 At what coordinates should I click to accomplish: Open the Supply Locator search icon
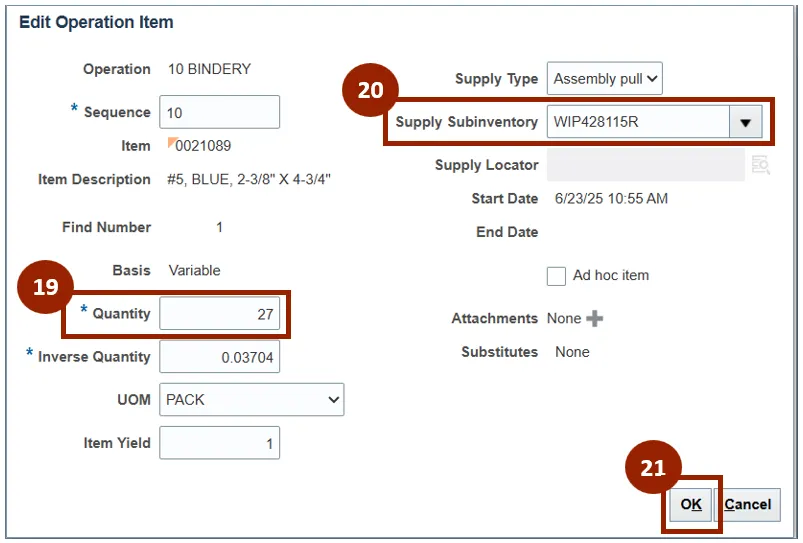click(760, 165)
